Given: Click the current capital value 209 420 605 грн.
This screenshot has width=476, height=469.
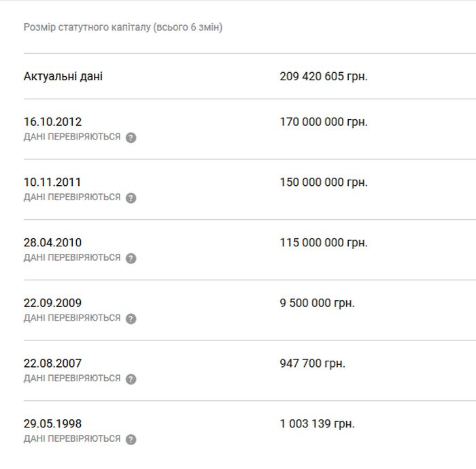Looking at the screenshot, I should coord(324,76).
